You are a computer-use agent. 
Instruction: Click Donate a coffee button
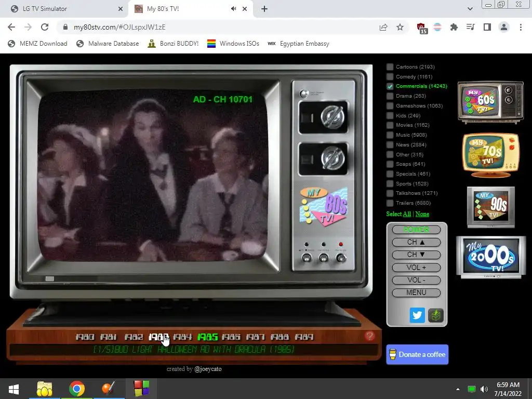[x=417, y=354]
